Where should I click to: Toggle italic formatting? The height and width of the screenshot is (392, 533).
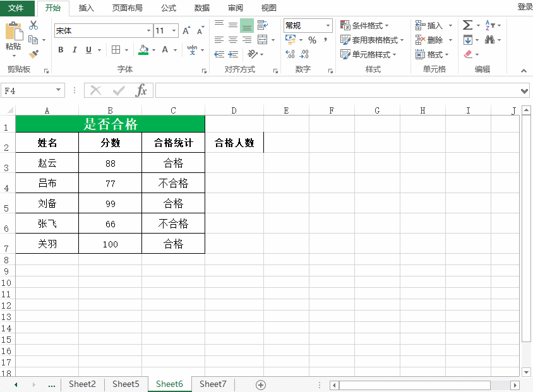[x=75, y=50]
